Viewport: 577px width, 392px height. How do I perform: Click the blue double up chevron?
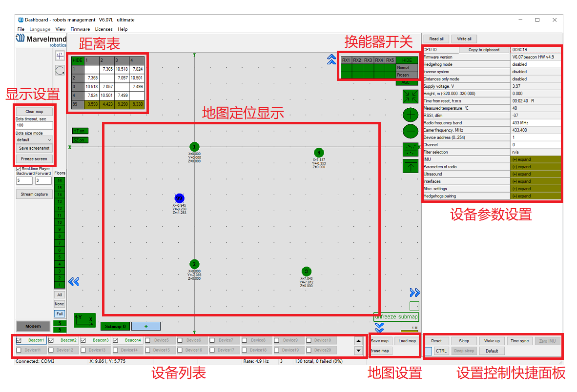coord(331,59)
